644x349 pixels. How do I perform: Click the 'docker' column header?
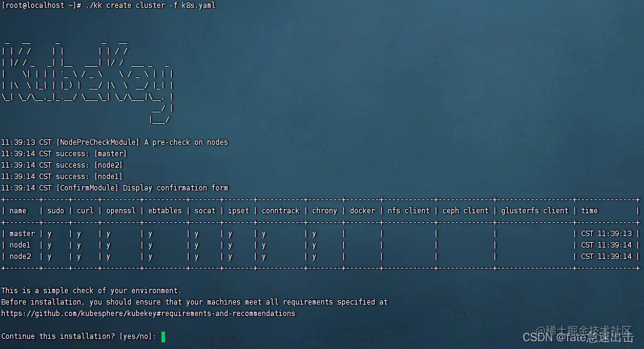pyautogui.click(x=363, y=210)
